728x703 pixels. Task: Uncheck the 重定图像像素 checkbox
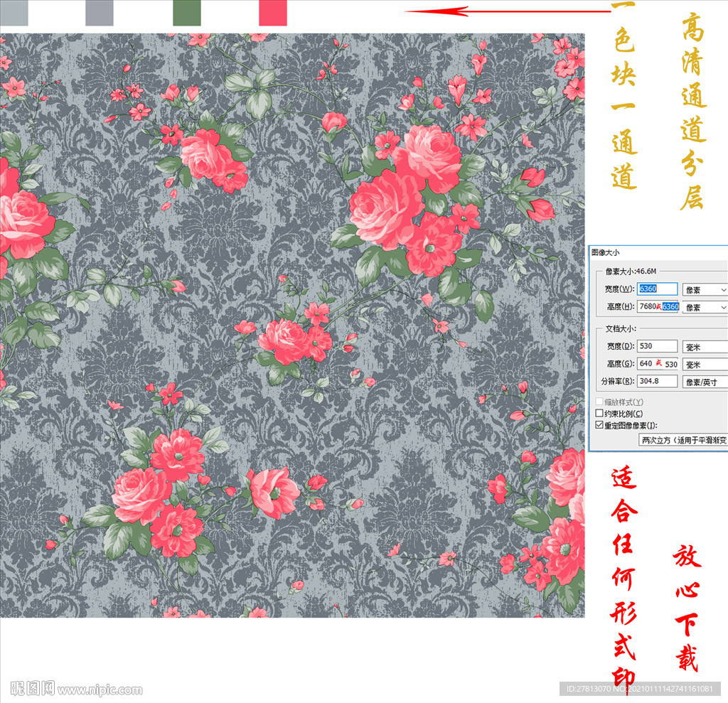coord(599,425)
